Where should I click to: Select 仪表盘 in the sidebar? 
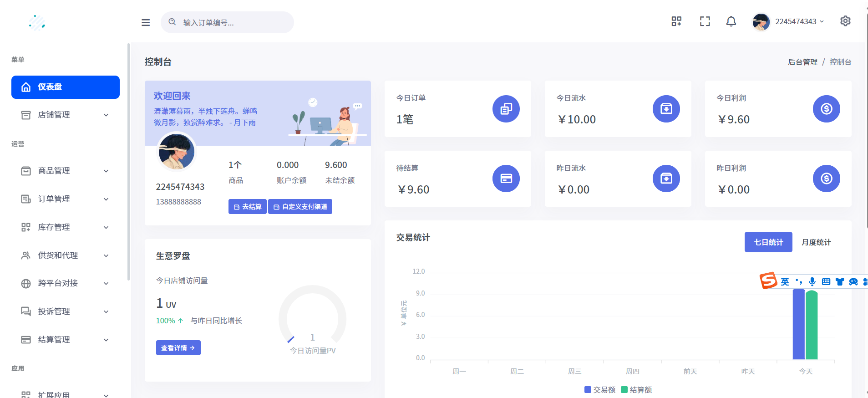[x=66, y=87]
